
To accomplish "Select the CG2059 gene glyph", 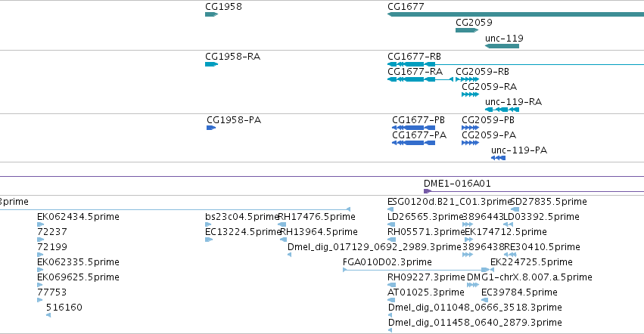I will click(467, 30).
